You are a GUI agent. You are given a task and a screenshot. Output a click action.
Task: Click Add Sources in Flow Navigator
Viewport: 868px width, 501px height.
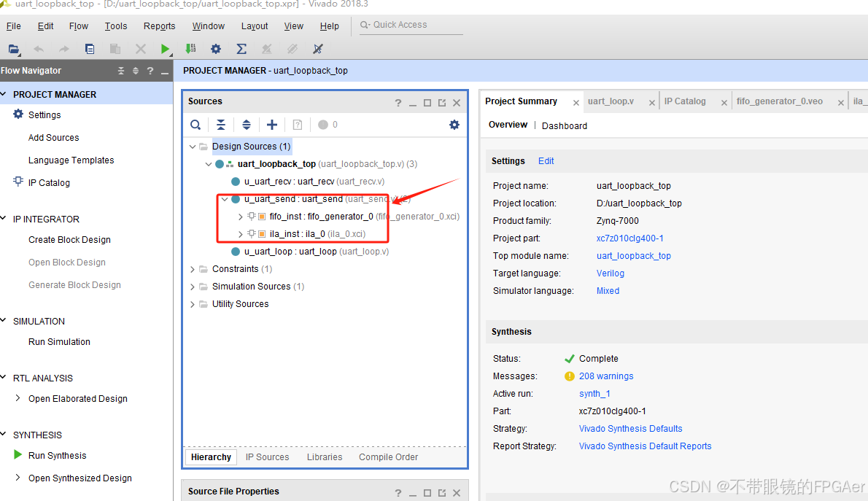coord(54,138)
